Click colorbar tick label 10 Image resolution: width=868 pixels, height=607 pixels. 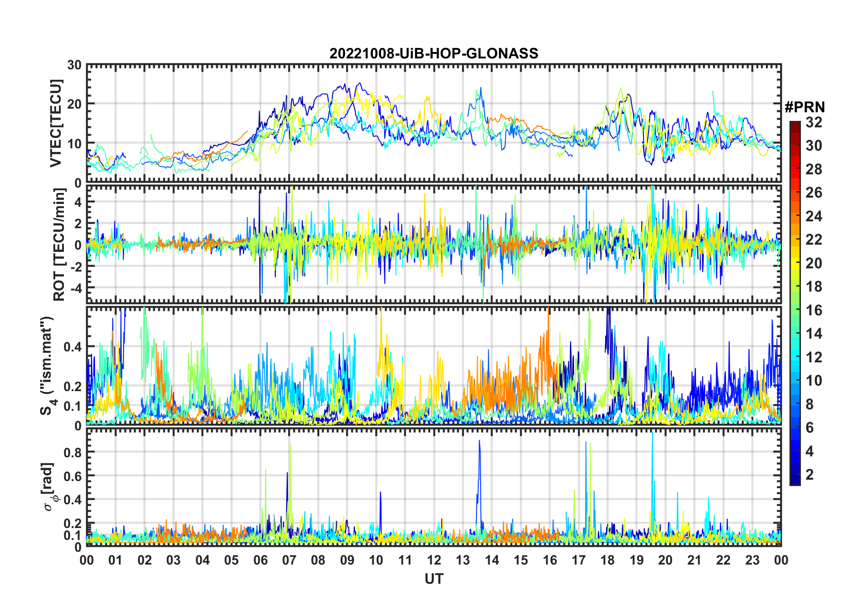point(814,381)
